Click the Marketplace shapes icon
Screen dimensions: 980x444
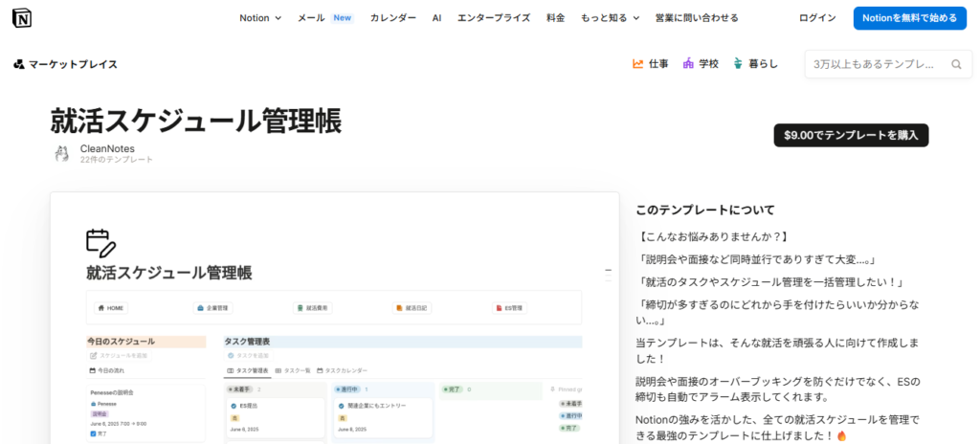(x=19, y=64)
